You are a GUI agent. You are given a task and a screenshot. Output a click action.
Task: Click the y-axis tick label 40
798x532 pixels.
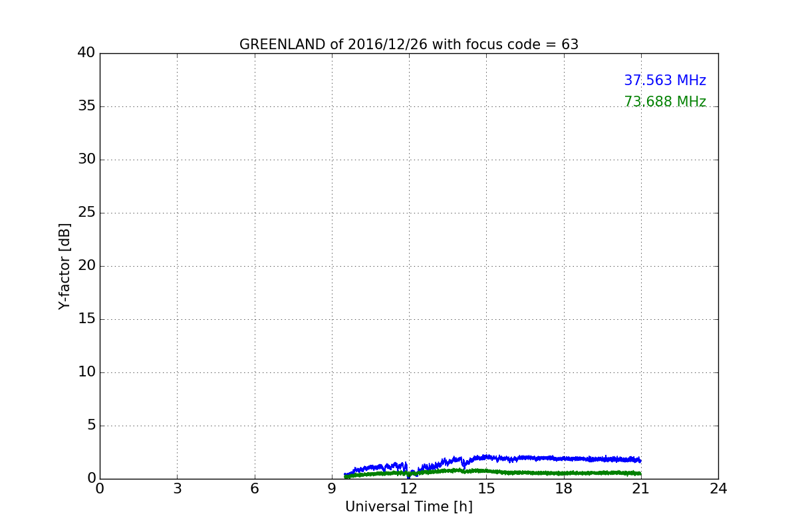click(x=86, y=53)
